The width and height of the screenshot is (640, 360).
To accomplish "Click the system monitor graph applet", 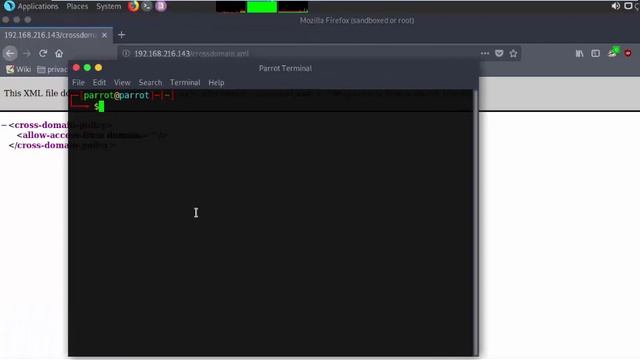I will pyautogui.click(x=262, y=7).
